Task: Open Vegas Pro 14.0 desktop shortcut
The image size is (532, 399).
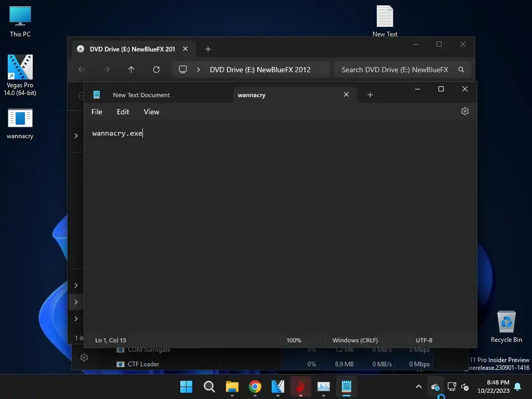Action: [20, 75]
